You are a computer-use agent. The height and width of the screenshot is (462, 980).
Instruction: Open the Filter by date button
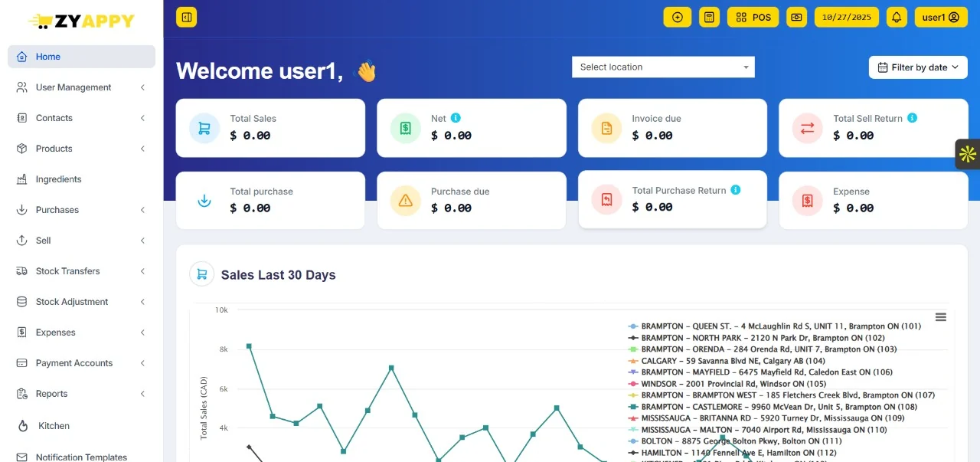tap(917, 67)
